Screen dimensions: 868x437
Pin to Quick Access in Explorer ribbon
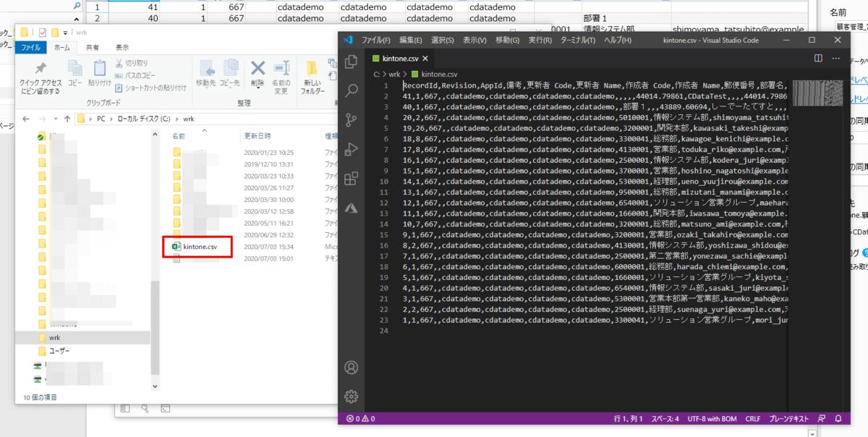[x=41, y=76]
